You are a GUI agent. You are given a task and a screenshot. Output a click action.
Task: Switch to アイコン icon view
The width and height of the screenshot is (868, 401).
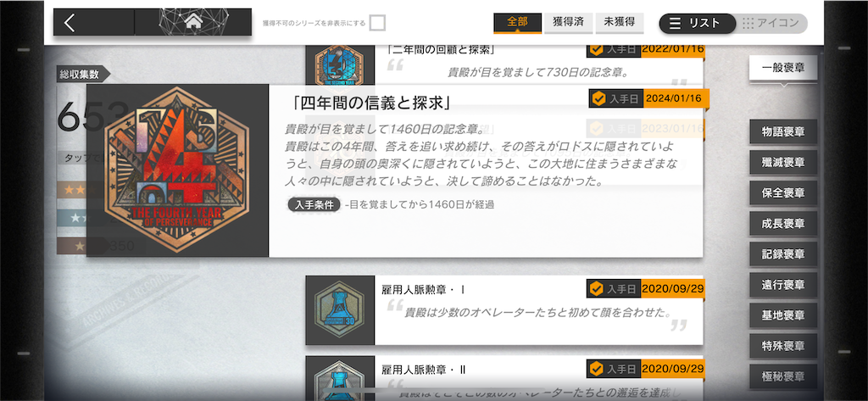point(771,23)
